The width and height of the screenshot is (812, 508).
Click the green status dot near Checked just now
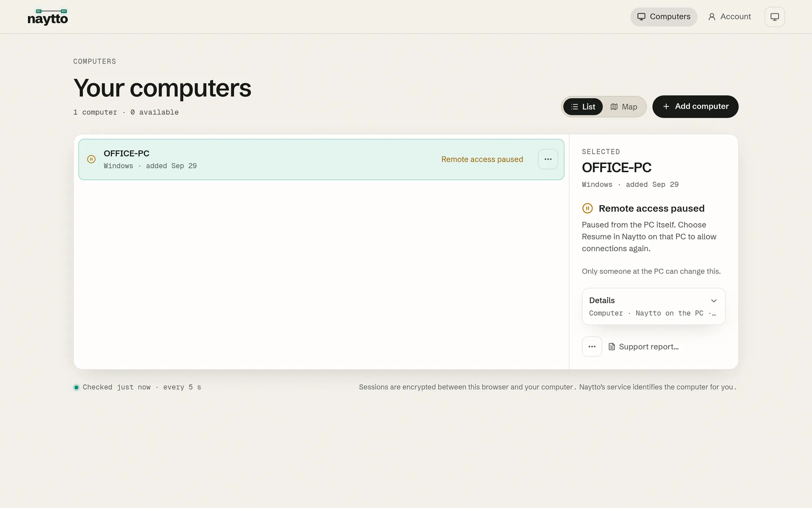[x=76, y=387]
